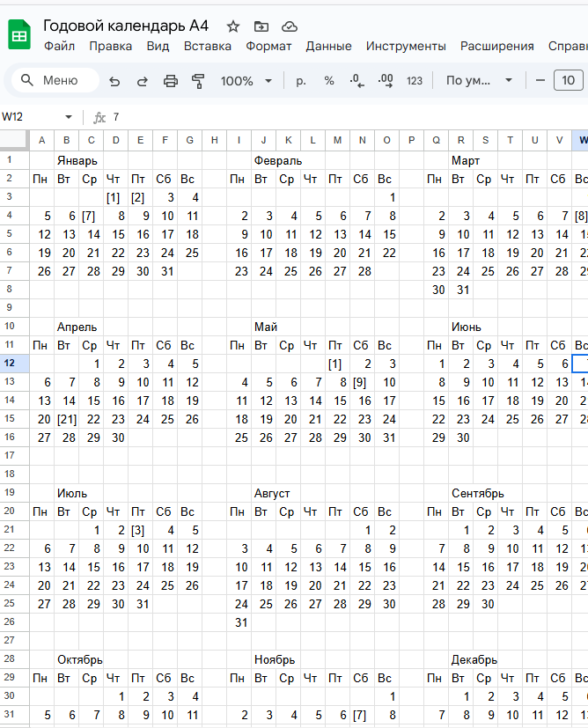Open the Вид menu
The height and width of the screenshot is (728, 588).
click(158, 46)
